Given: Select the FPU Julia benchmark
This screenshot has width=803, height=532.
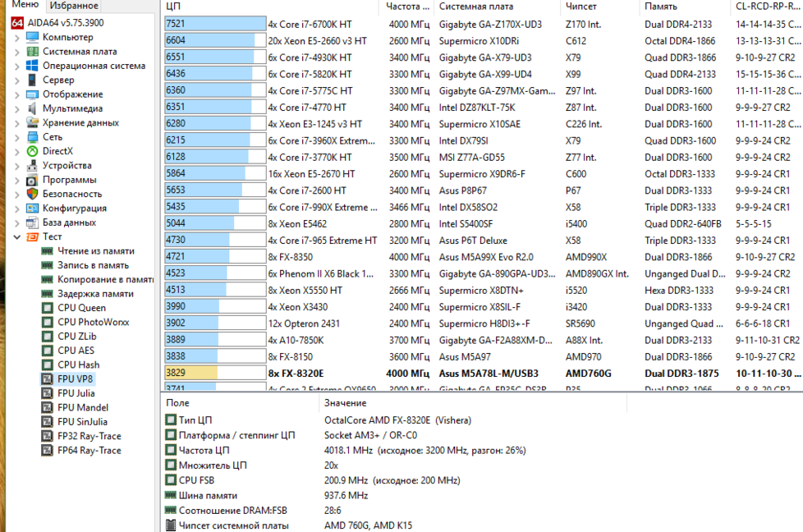Looking at the screenshot, I should click(x=76, y=393).
